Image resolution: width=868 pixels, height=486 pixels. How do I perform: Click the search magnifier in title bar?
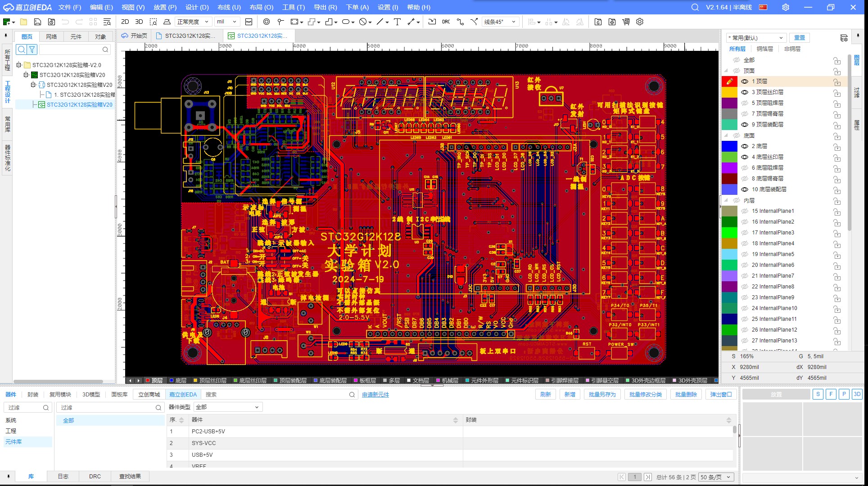695,7
